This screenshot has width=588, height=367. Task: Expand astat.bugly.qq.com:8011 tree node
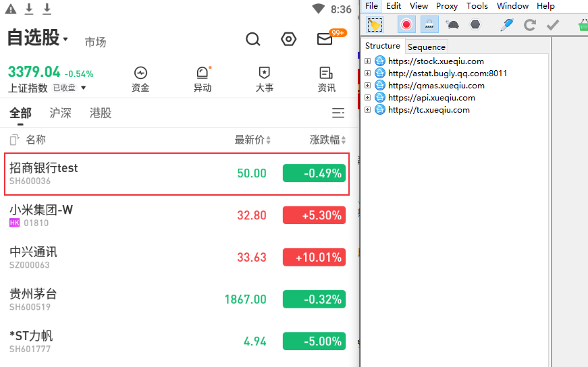point(367,73)
